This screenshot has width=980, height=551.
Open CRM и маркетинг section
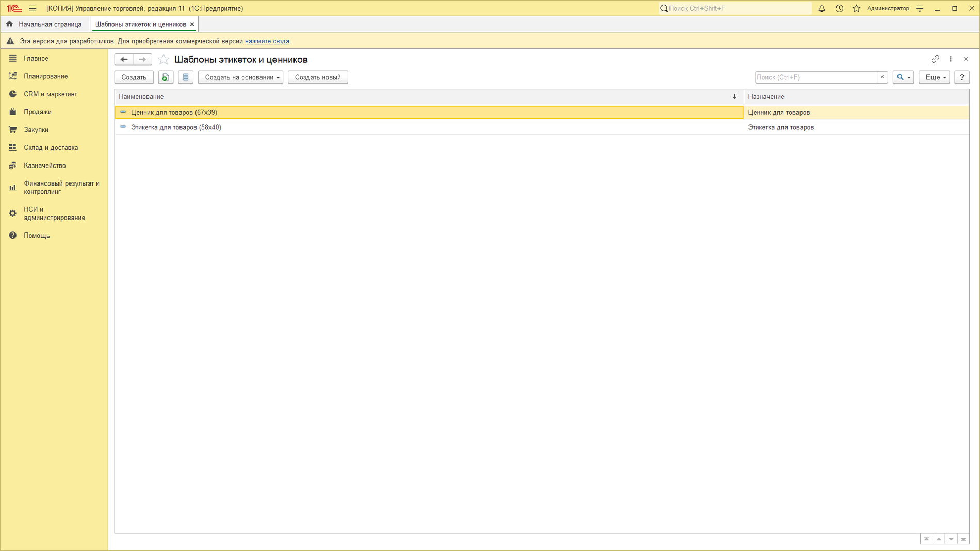click(54, 94)
